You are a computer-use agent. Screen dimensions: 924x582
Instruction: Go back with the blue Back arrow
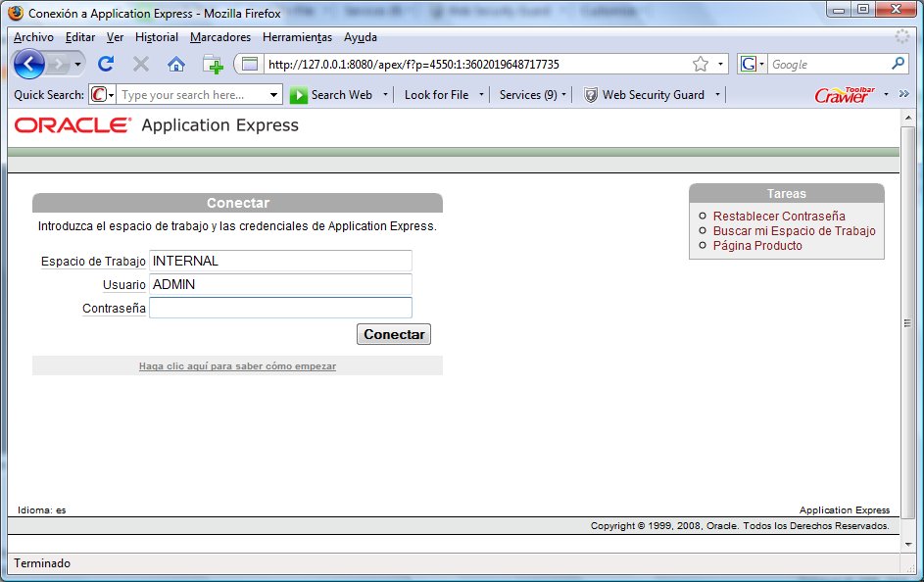click(x=28, y=64)
